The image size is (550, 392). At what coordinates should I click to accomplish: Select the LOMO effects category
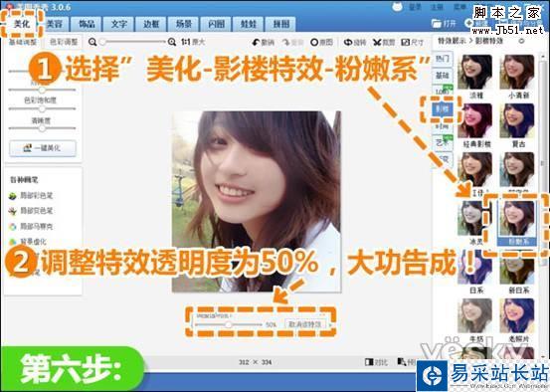pyautogui.click(x=443, y=92)
